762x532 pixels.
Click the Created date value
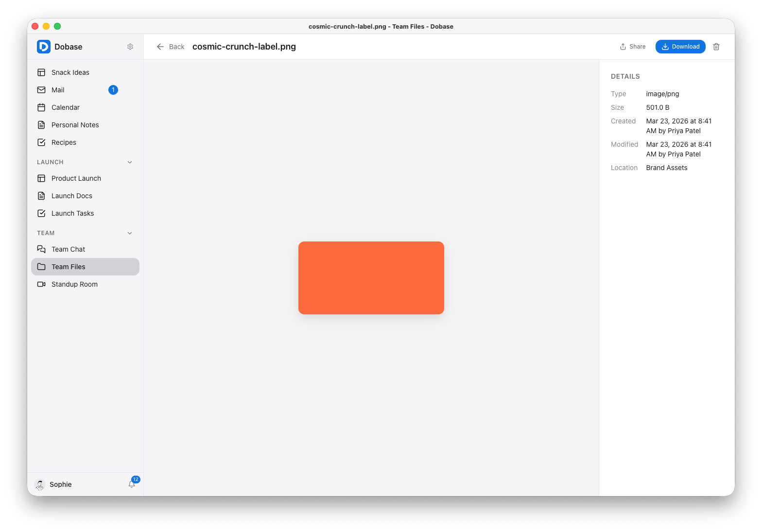[x=679, y=126]
